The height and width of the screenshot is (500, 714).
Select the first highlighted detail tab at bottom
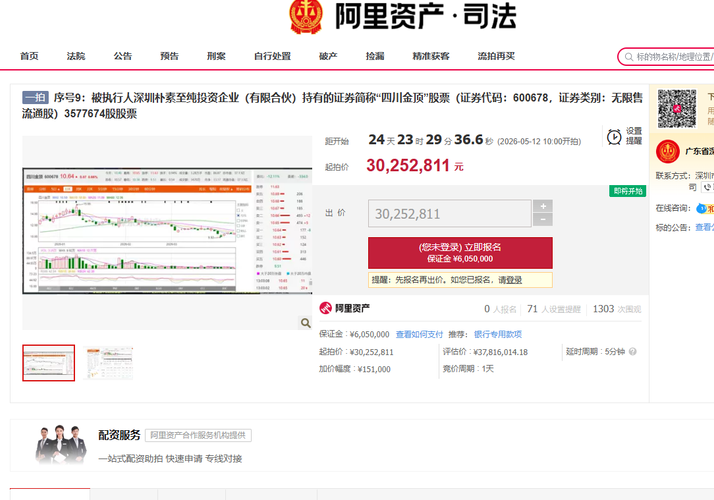50,494
